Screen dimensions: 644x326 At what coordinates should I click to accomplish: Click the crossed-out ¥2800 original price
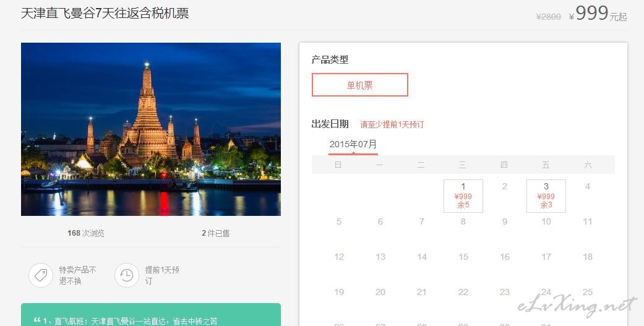(548, 17)
